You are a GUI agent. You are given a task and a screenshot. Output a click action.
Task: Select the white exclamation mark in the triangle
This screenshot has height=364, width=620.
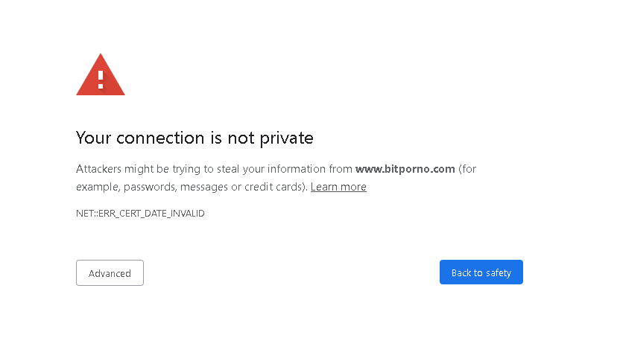pyautogui.click(x=101, y=80)
